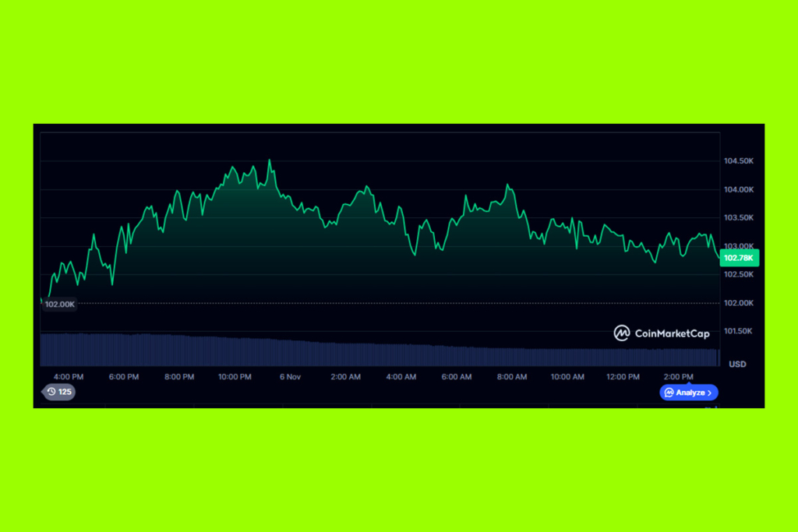Click the 104.50K price axis label
Image resolution: width=798 pixels, height=532 pixels.
tap(738, 161)
